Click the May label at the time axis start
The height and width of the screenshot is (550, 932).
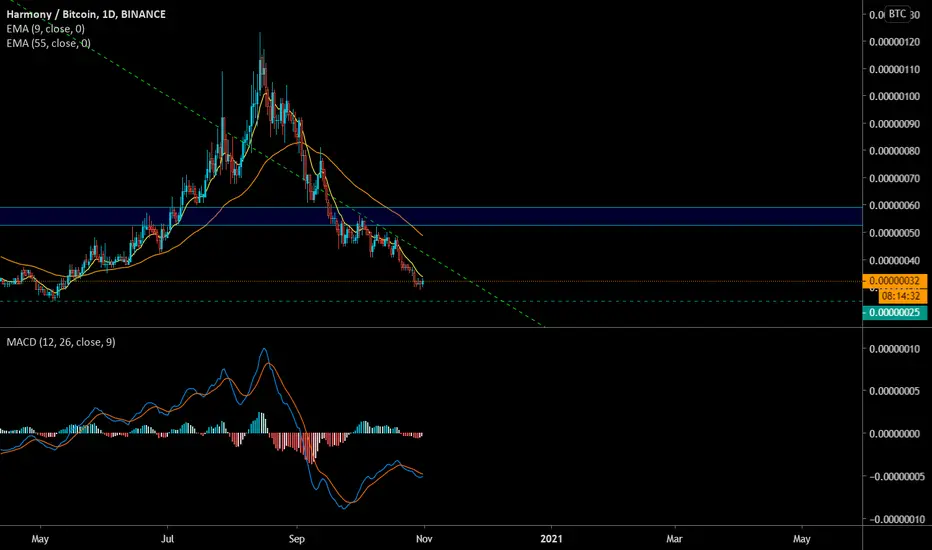(40, 539)
